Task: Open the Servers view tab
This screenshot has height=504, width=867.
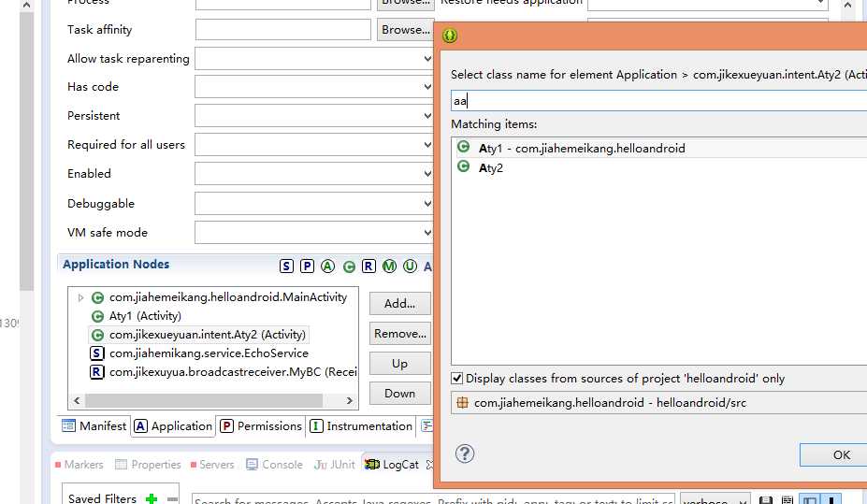Action: point(212,465)
